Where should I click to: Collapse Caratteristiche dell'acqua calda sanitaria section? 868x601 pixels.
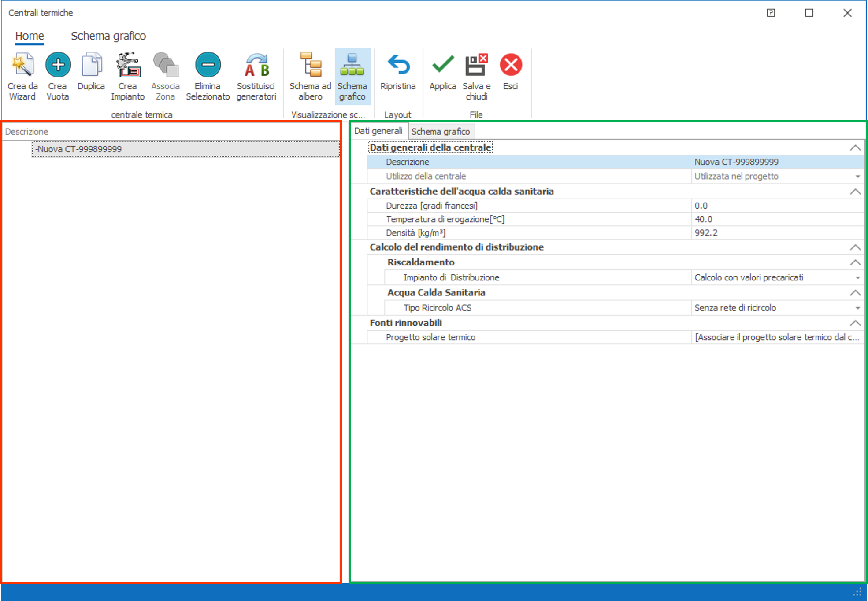855,192
